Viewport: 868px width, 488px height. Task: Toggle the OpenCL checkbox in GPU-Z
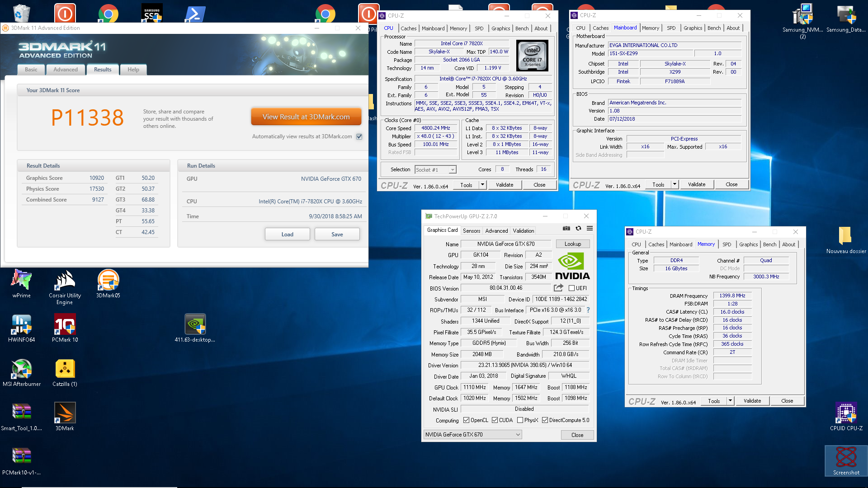[x=466, y=420]
